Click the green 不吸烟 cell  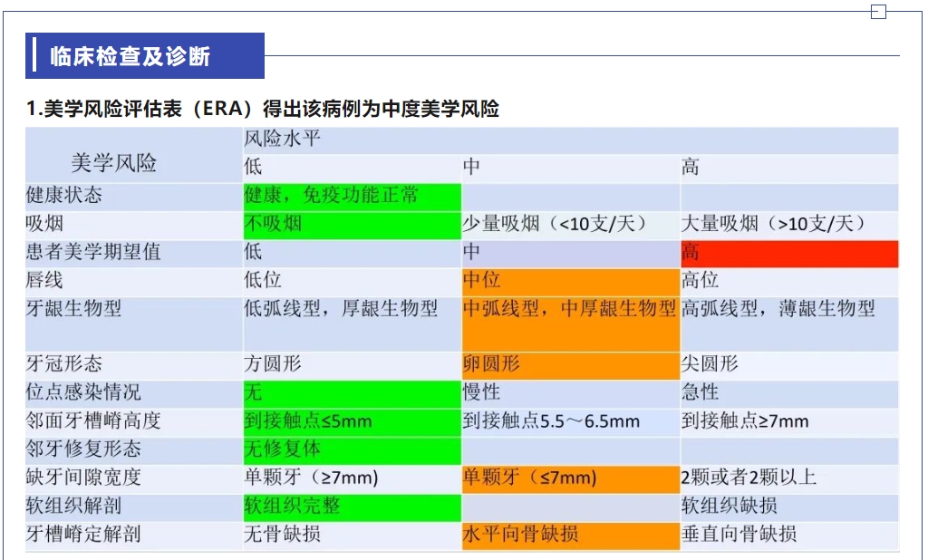(x=352, y=224)
